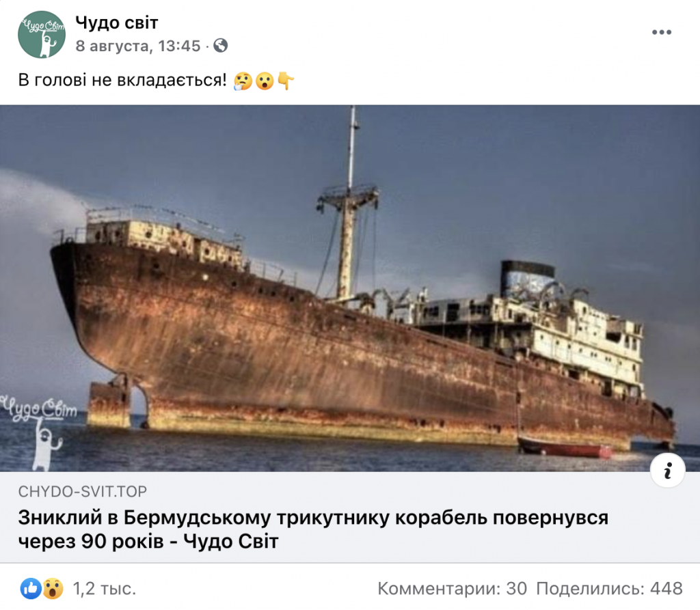This screenshot has width=700, height=610.
Task: Open the Чудо світ page name link
Action: (116, 23)
